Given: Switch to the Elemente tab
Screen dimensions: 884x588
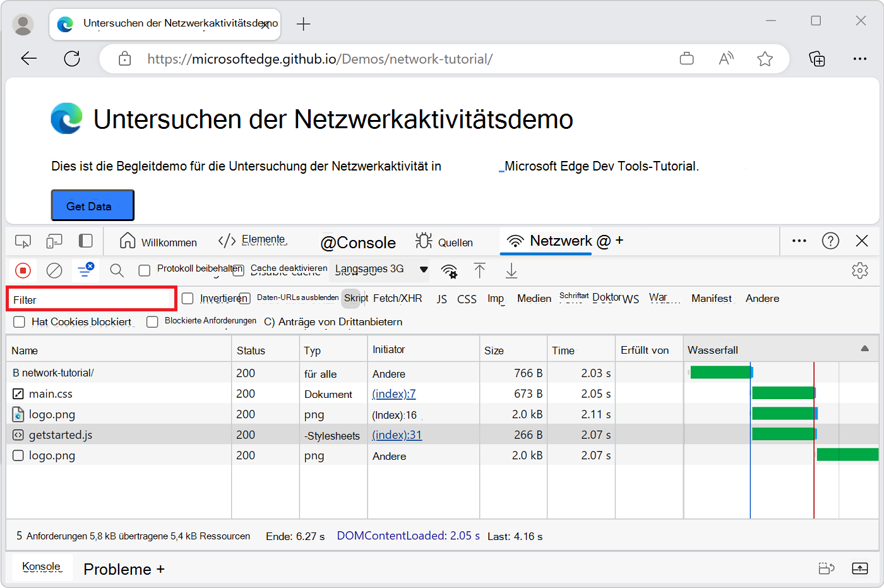Looking at the screenshot, I should pyautogui.click(x=253, y=240).
